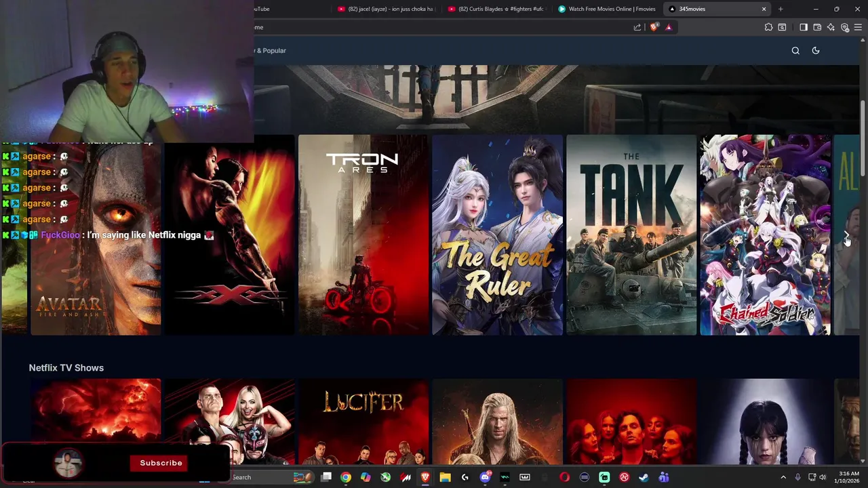868x488 pixels.
Task: Open Brave VPN shield icon
Action: point(845,27)
